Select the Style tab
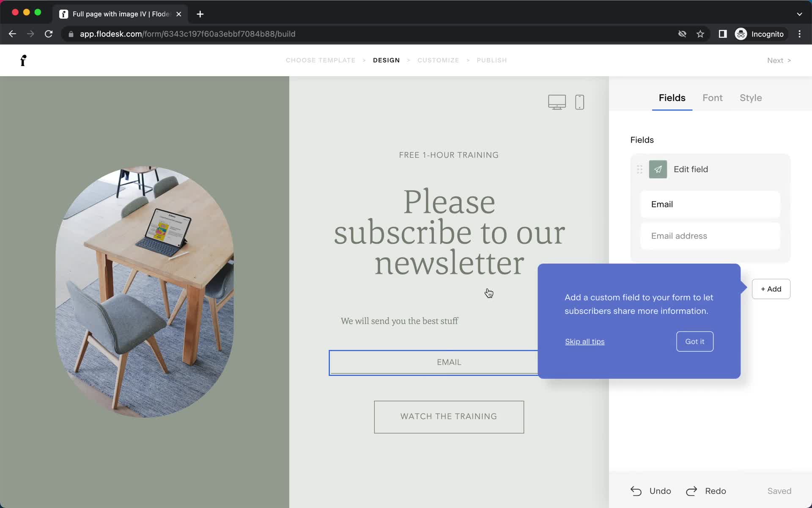This screenshot has height=508, width=812. 751,98
